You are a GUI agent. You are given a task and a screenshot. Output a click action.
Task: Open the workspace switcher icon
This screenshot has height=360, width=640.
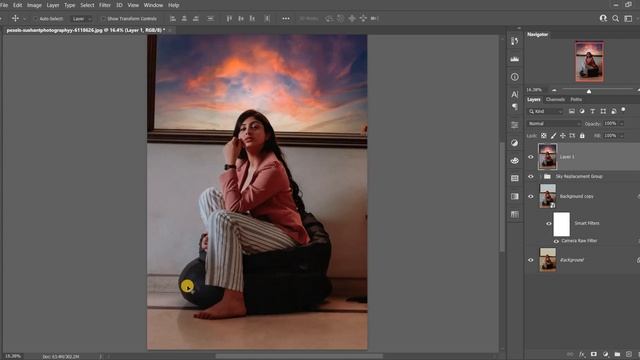(x=629, y=18)
